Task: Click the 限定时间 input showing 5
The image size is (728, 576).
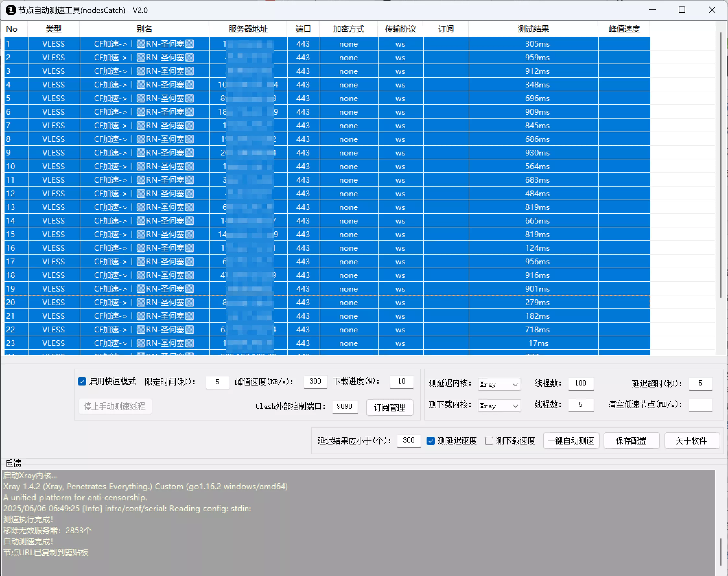Action: pos(217,382)
